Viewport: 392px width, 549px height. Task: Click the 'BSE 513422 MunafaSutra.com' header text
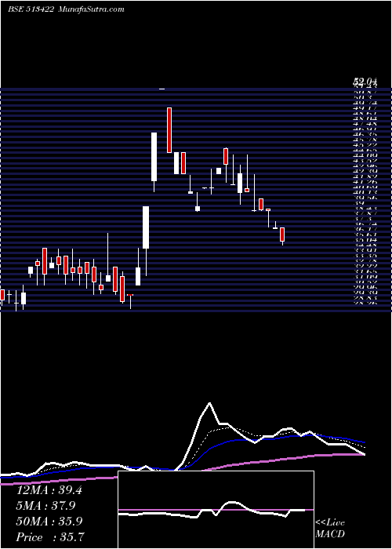pyautogui.click(x=66, y=9)
